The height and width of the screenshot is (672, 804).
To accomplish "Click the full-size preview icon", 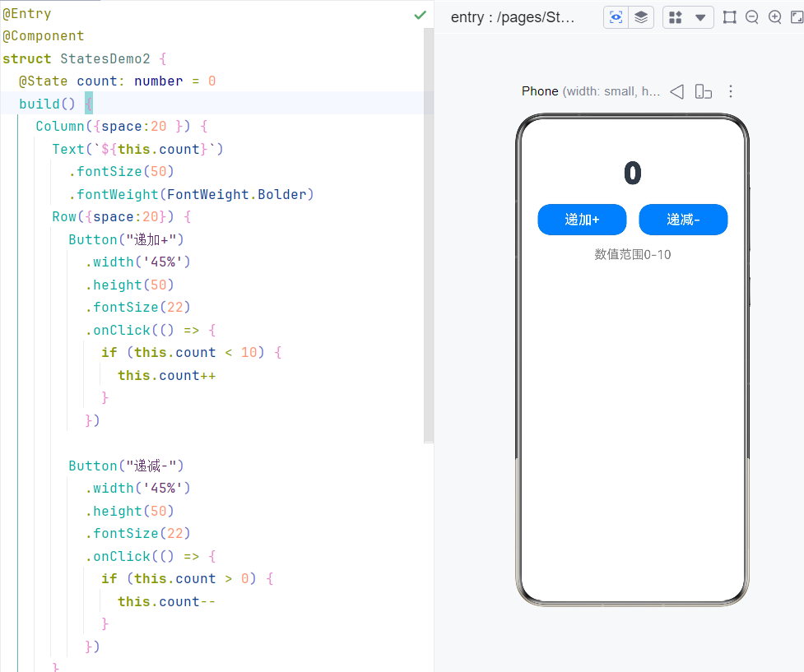I will tap(797, 17).
